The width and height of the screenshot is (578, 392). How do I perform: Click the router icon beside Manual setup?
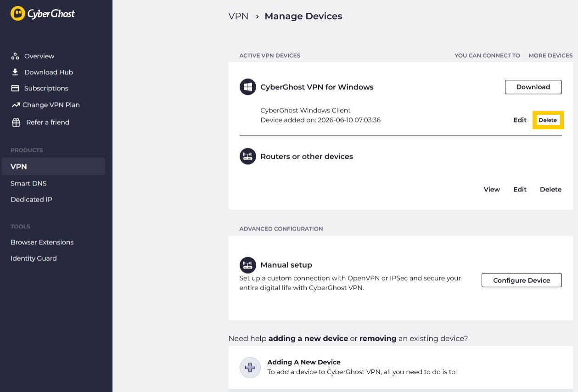point(248,265)
